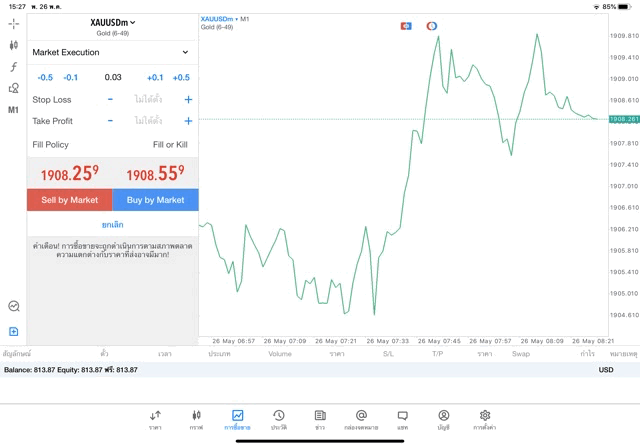
Task: Tap the USD currency label
Action: coord(606,370)
